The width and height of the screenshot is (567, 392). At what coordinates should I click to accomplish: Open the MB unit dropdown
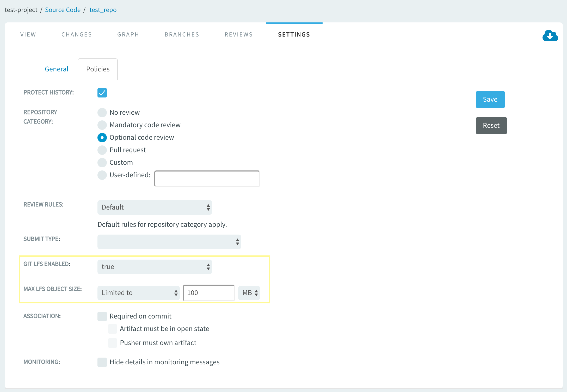pyautogui.click(x=249, y=293)
